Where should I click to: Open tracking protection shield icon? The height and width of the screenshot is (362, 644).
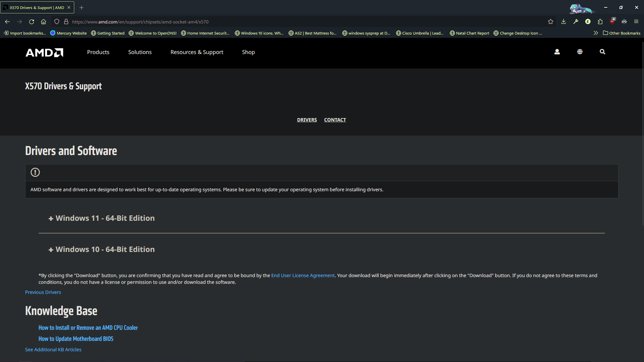click(x=57, y=22)
